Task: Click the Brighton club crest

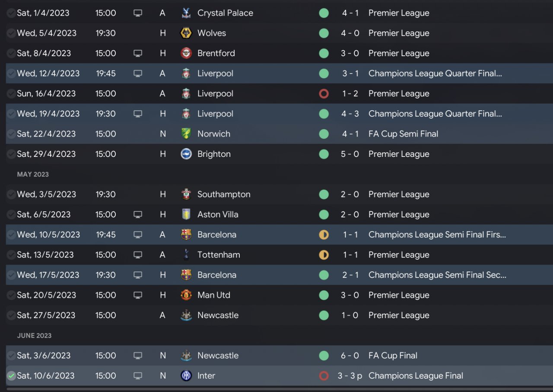Action: (186, 154)
